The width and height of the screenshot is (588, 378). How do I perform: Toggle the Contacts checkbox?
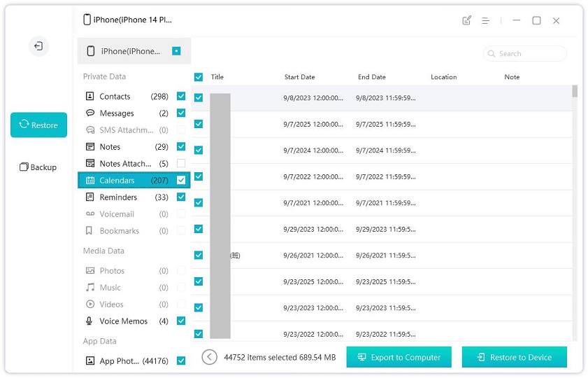181,96
